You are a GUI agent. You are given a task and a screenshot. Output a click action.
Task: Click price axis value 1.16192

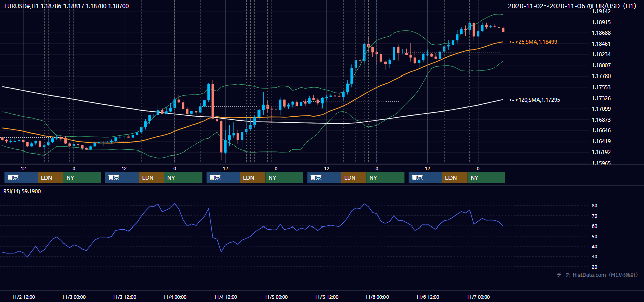pyautogui.click(x=601, y=152)
